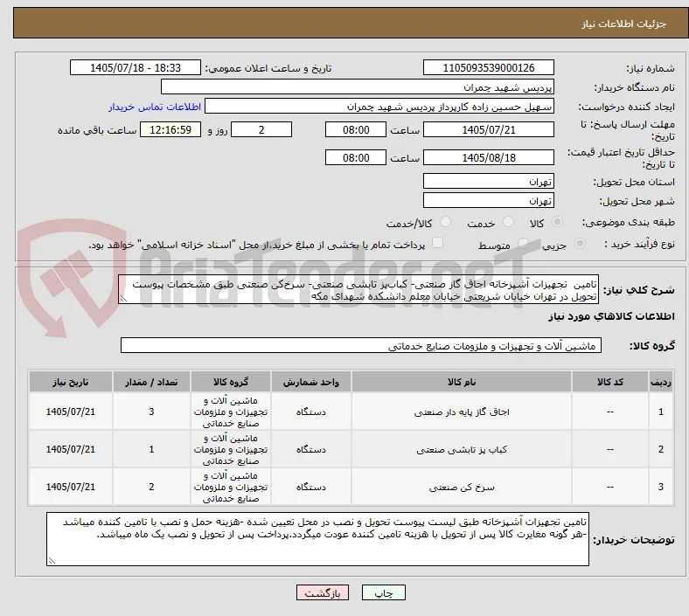Click the response deadline time 08:00 field
689x616 pixels.
(356, 130)
